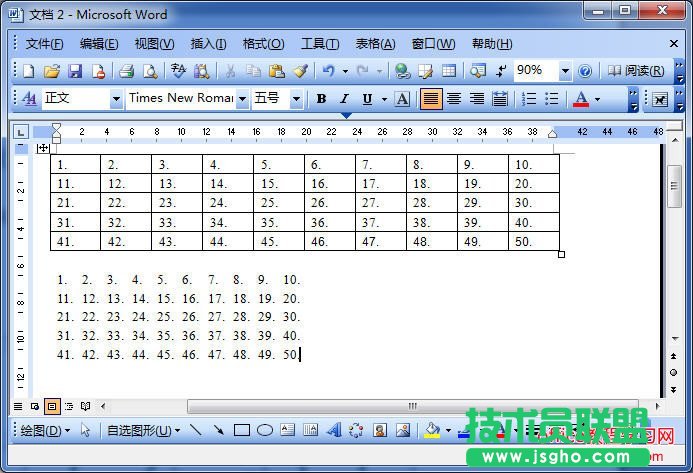
Task: Center align the text
Action: point(454,99)
